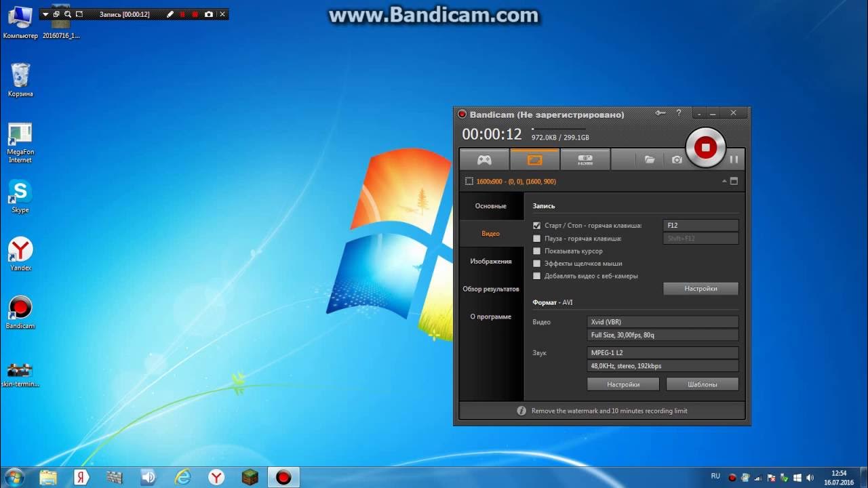Pause the recording in Bandicam window
Image resolution: width=868 pixels, height=488 pixels.
coord(734,160)
